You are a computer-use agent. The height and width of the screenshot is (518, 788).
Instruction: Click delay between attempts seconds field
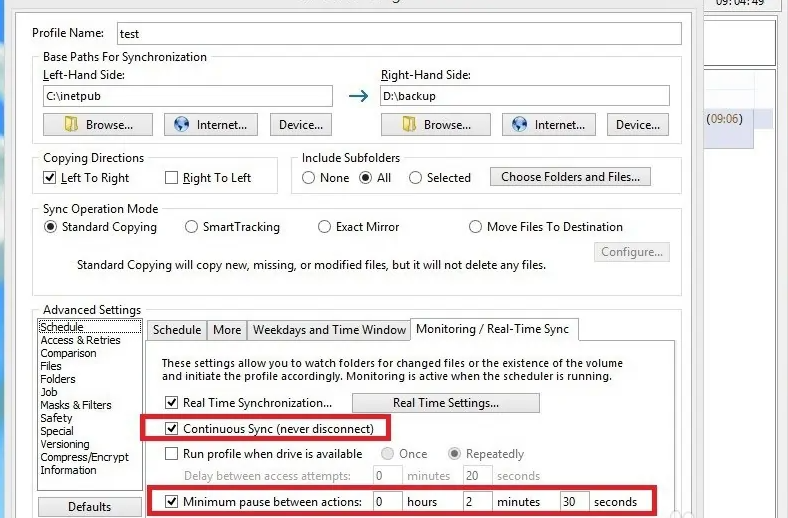point(477,475)
